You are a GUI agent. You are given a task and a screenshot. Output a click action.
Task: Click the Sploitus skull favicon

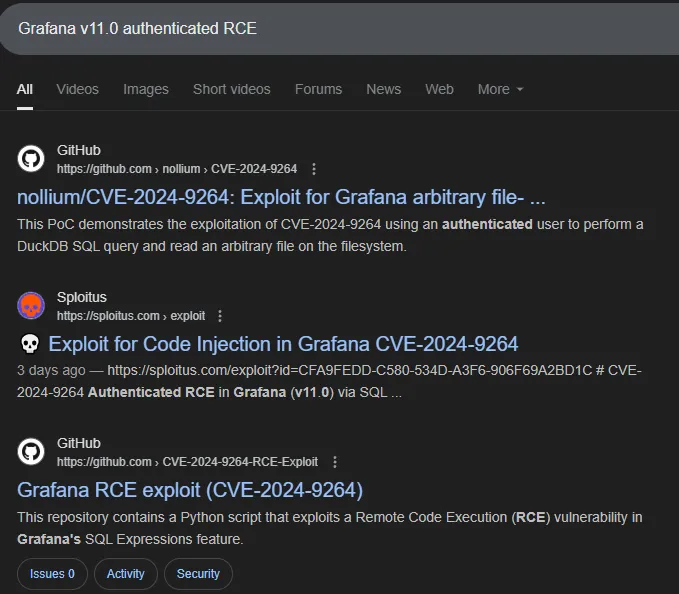tap(31, 306)
